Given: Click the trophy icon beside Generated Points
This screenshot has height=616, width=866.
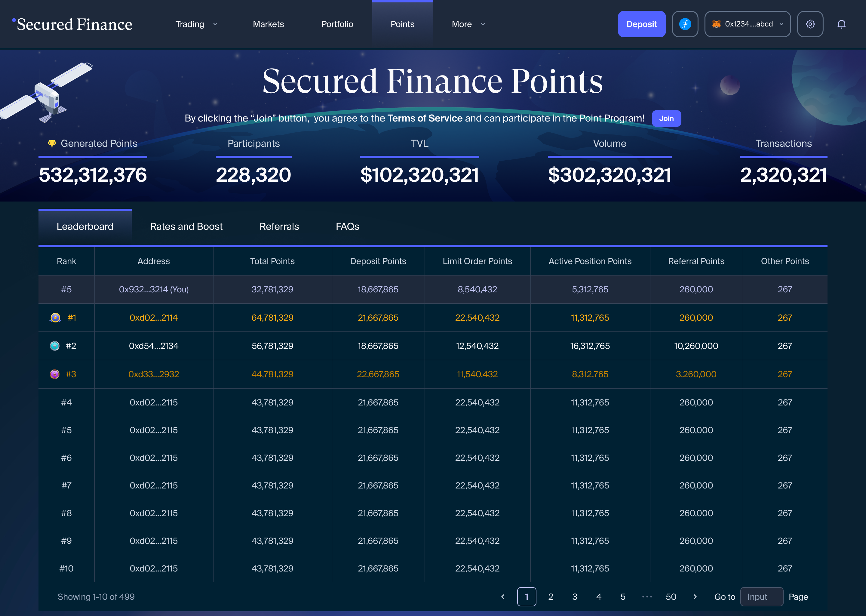Looking at the screenshot, I should (x=52, y=143).
